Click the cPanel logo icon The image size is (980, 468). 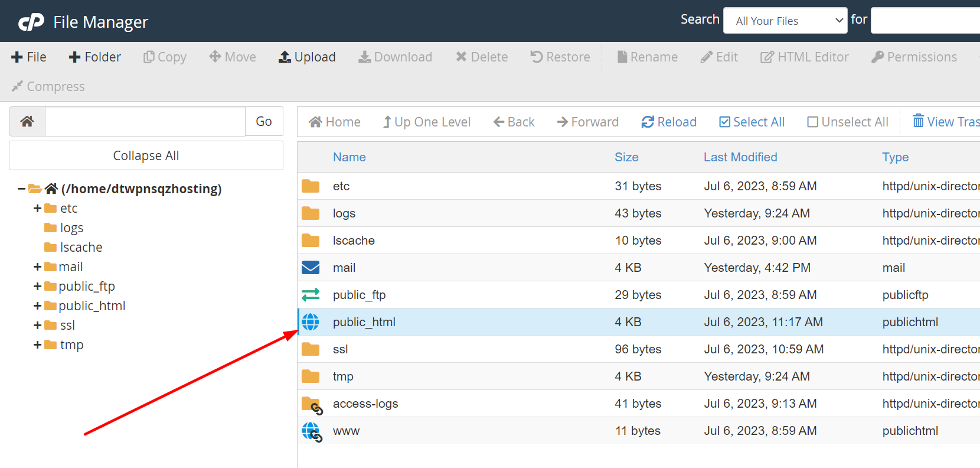coord(31,22)
